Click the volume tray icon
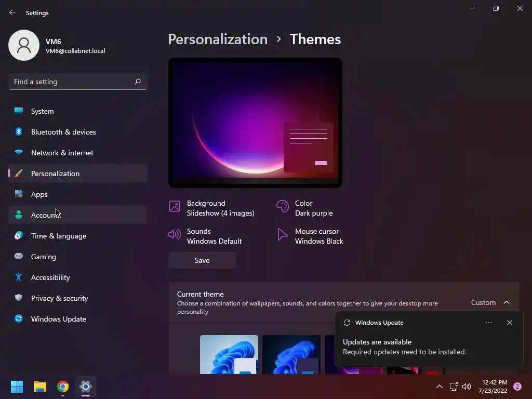532x399 pixels. pos(467,387)
